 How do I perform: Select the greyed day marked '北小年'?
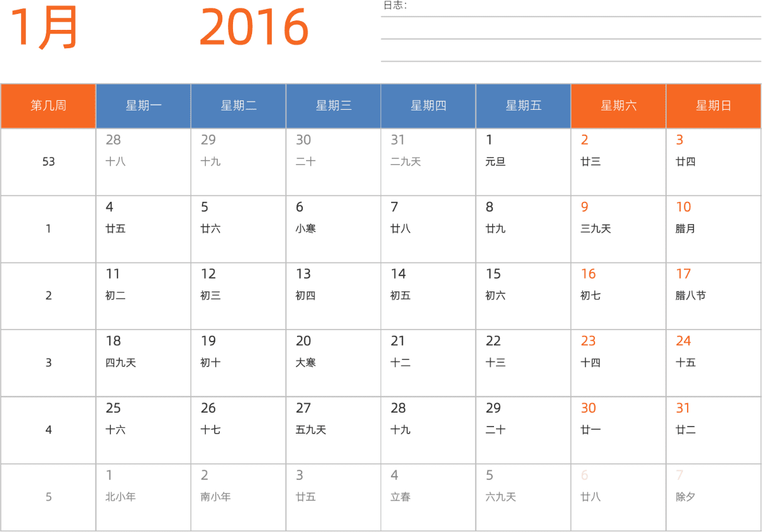[x=144, y=498]
